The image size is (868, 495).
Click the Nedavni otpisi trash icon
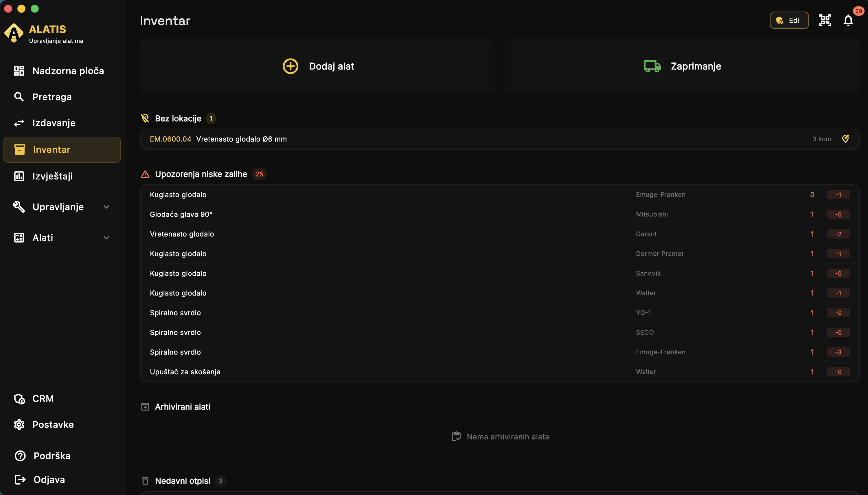point(145,481)
